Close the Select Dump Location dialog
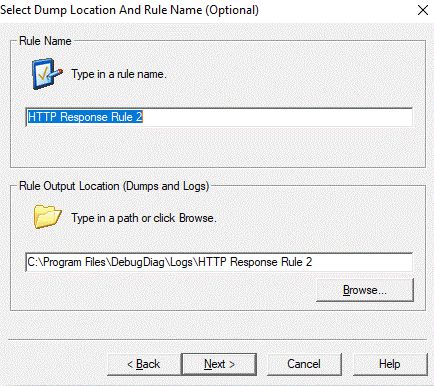 tap(423, 10)
